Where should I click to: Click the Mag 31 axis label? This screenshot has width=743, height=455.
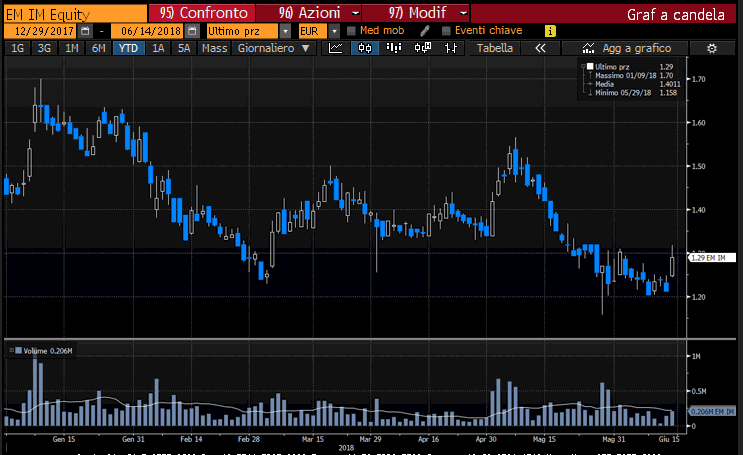(x=614, y=439)
